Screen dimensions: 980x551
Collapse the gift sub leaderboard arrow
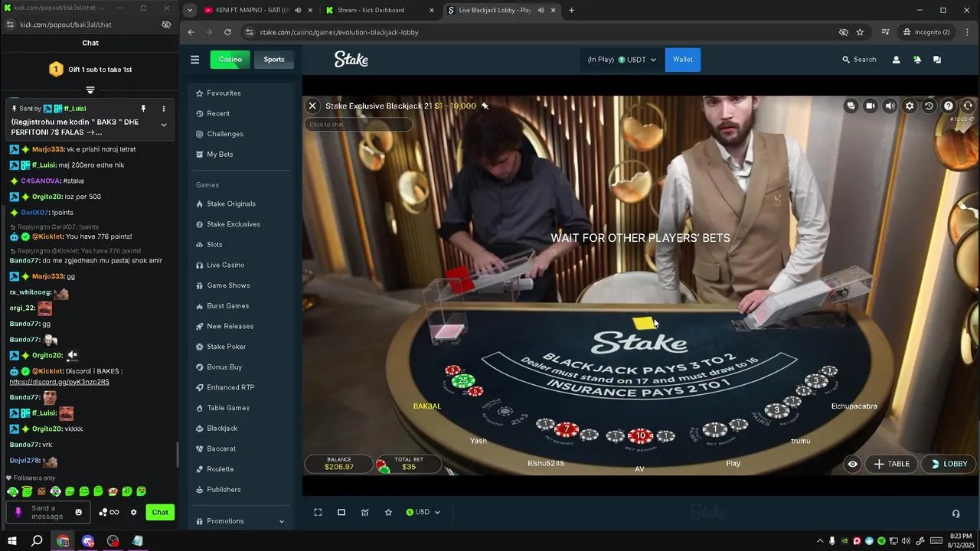coord(90,90)
